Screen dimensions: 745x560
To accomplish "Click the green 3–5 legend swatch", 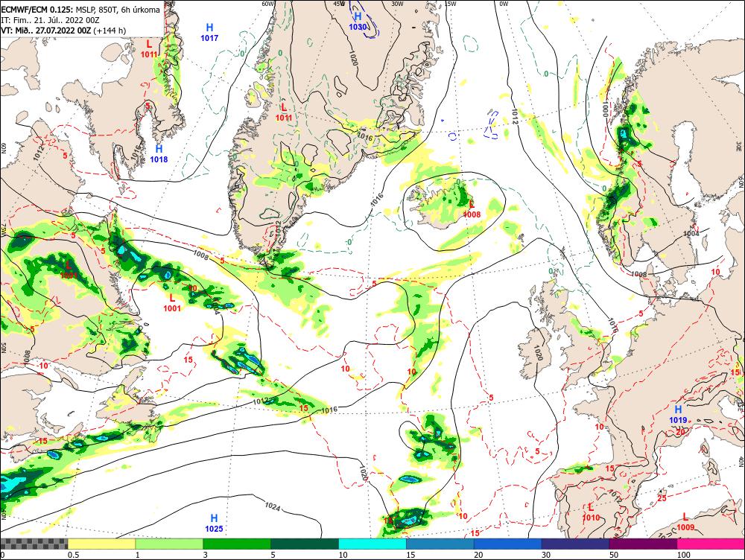I will click(237, 544).
